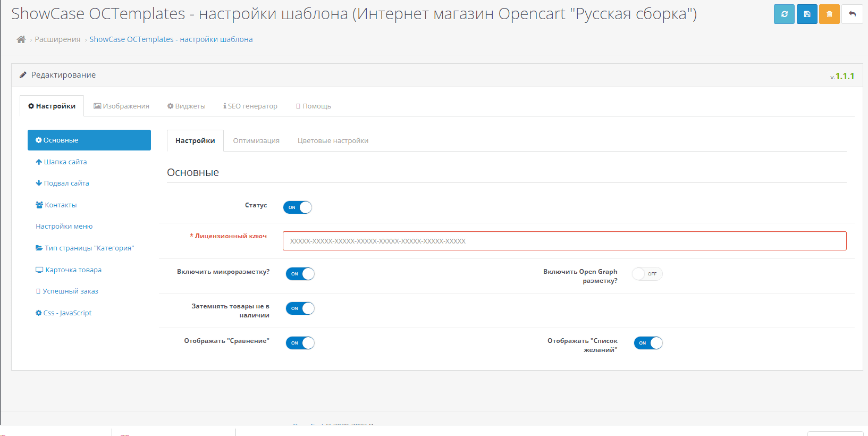Image resolution: width=868 pixels, height=436 pixels.
Task: Disable the Отображать Сравнение switch
Action: (300, 343)
